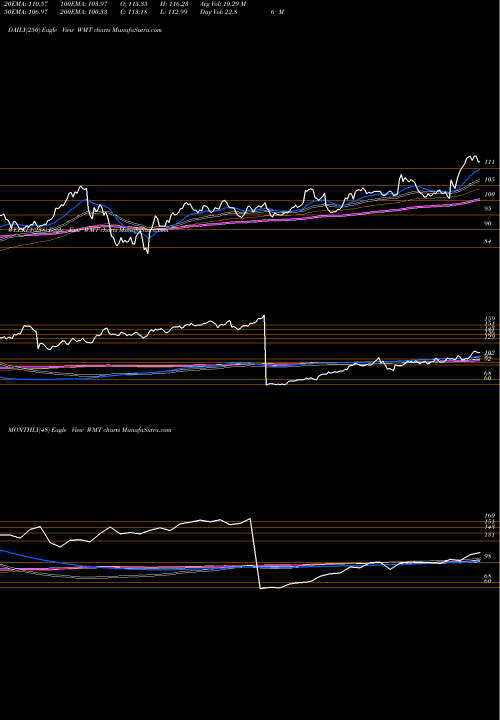This screenshot has width=500, height=720.
Task: Click the MONTHLY(48) Eagle View chart title
Action: [x=90, y=430]
